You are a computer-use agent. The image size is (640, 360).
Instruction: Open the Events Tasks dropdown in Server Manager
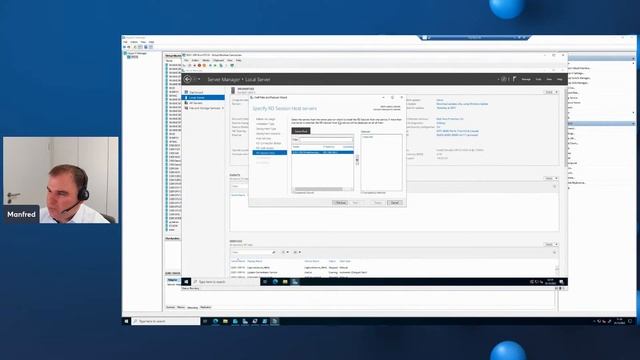[551, 178]
